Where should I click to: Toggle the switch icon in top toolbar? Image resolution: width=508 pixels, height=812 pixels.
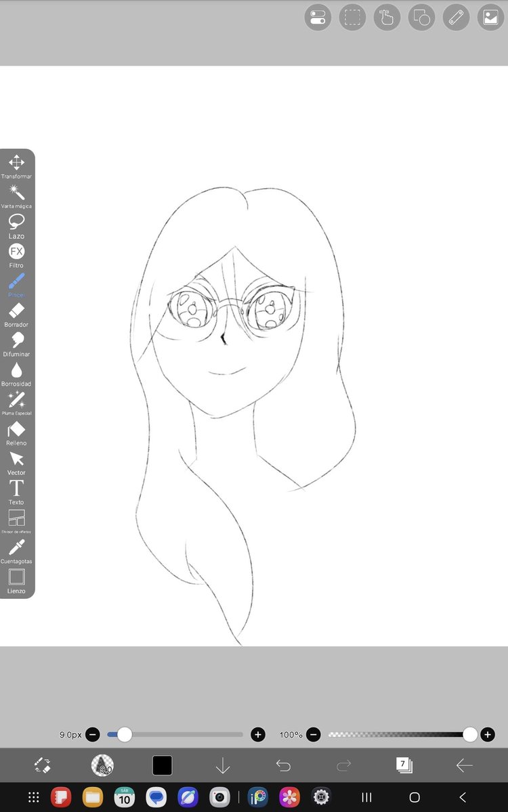pos(318,17)
